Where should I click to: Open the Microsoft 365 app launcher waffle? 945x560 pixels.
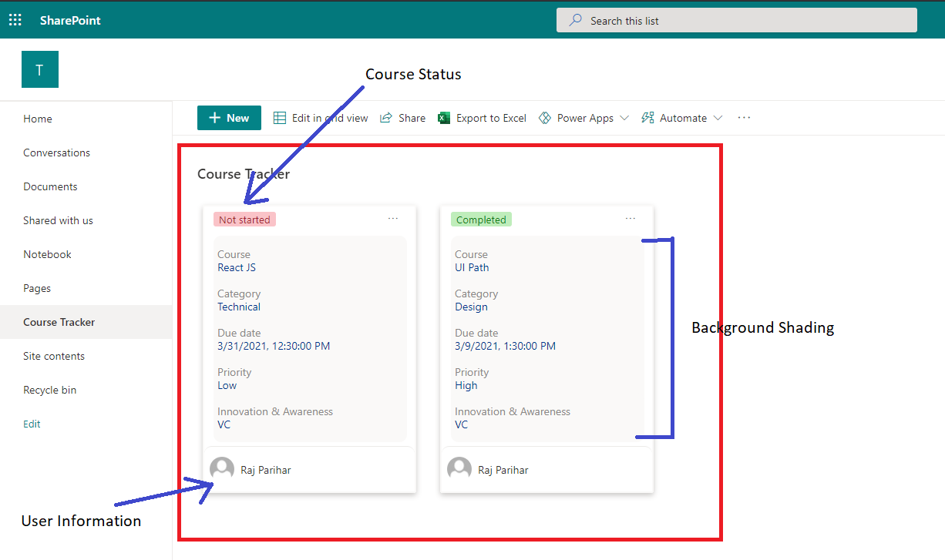(x=15, y=19)
